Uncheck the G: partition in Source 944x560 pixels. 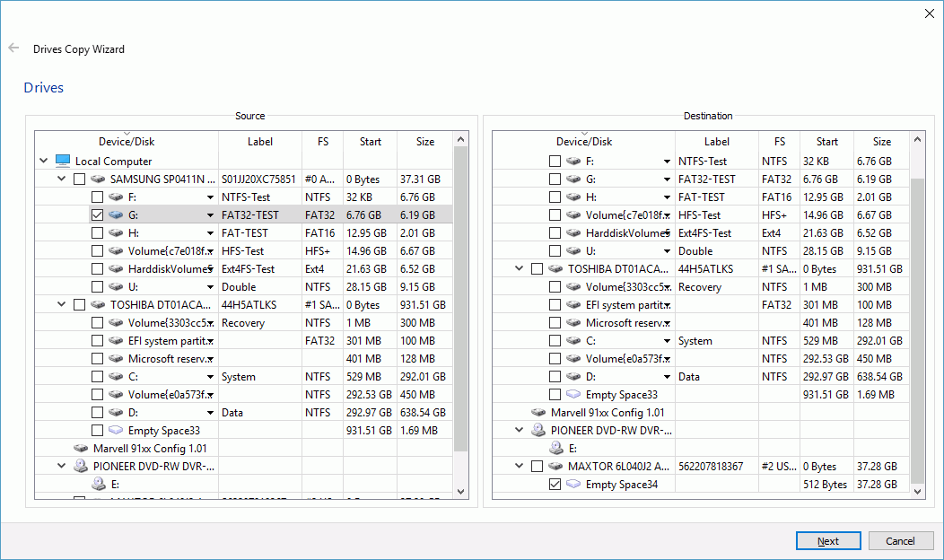[x=98, y=215]
